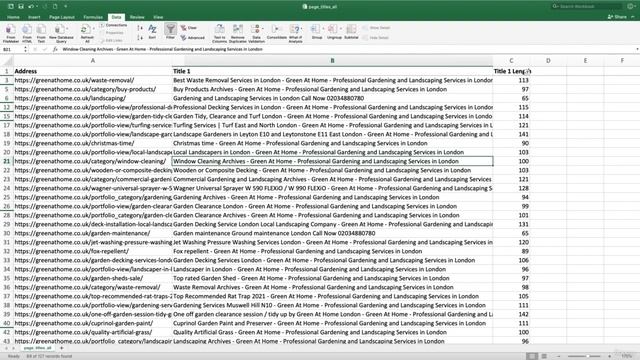Image resolution: width=640 pixels, height=360 pixels.
Task: Switch to Normal view icon in status bar
Action: pyautogui.click(x=531, y=356)
